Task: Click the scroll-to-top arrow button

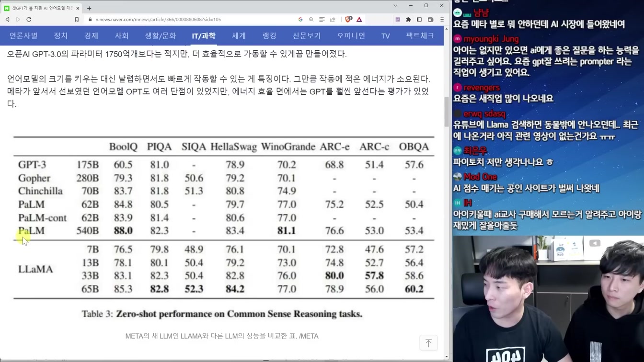Action: click(428, 343)
